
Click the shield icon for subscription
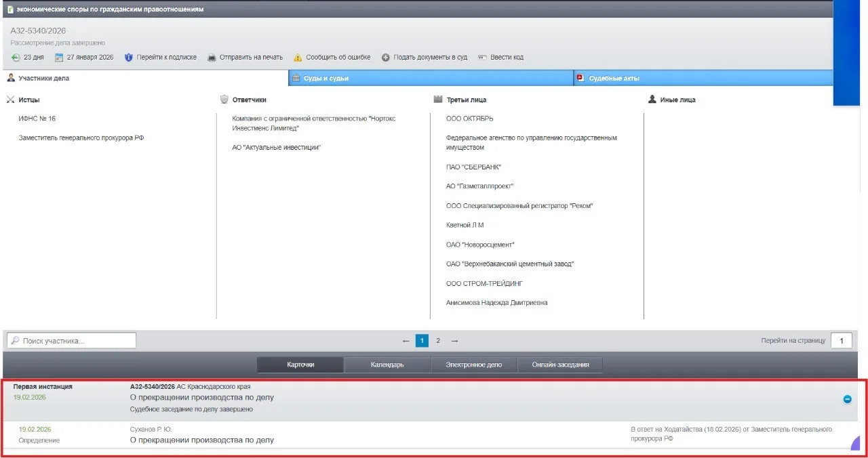point(129,58)
